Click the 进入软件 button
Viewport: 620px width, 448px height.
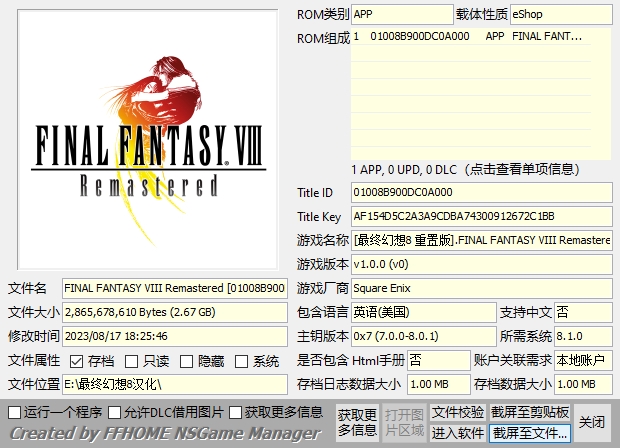point(457,433)
